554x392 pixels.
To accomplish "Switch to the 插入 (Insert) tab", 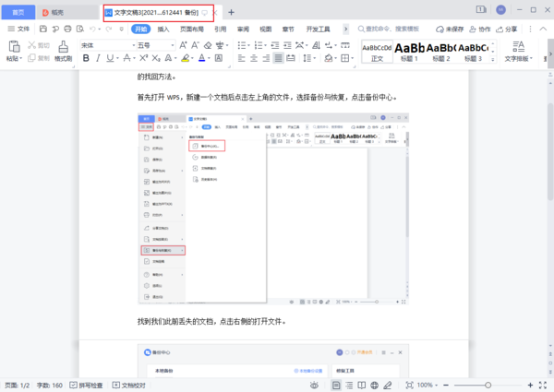I will 163,29.
